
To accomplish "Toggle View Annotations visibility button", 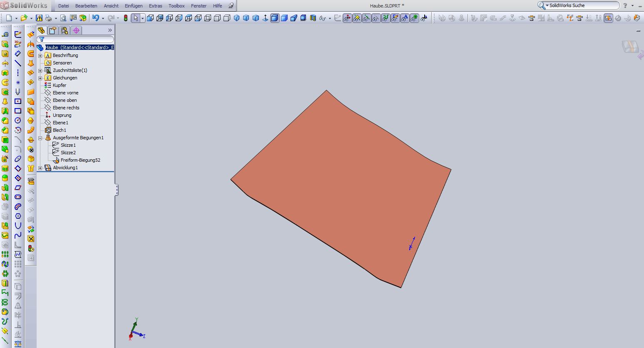I will tap(405, 18).
